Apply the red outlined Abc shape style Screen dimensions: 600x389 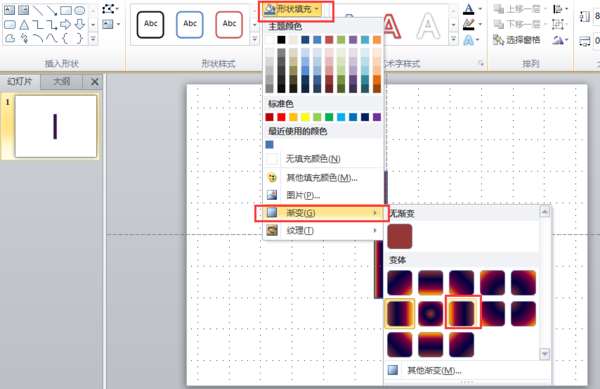coord(229,24)
